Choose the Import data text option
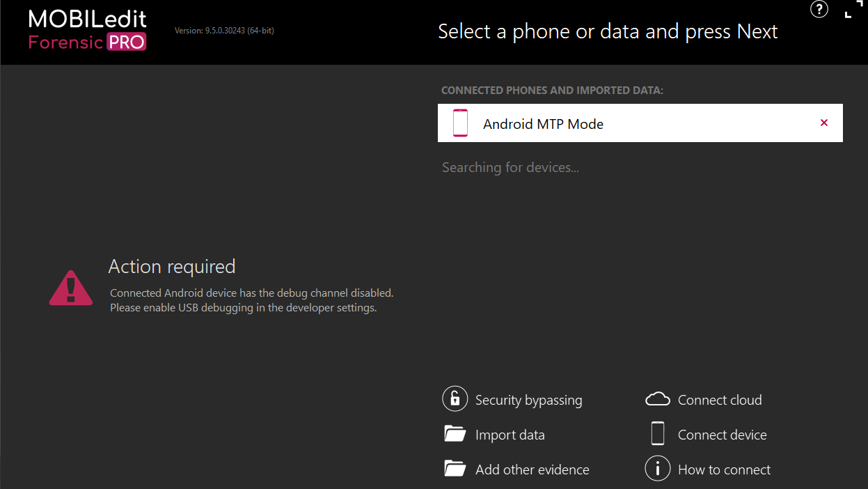Image resolution: width=868 pixels, height=489 pixels. [510, 435]
